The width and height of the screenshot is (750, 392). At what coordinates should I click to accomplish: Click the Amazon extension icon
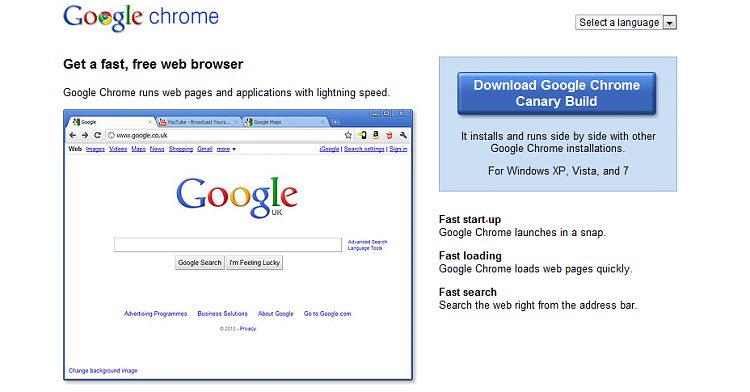pyautogui.click(x=376, y=135)
